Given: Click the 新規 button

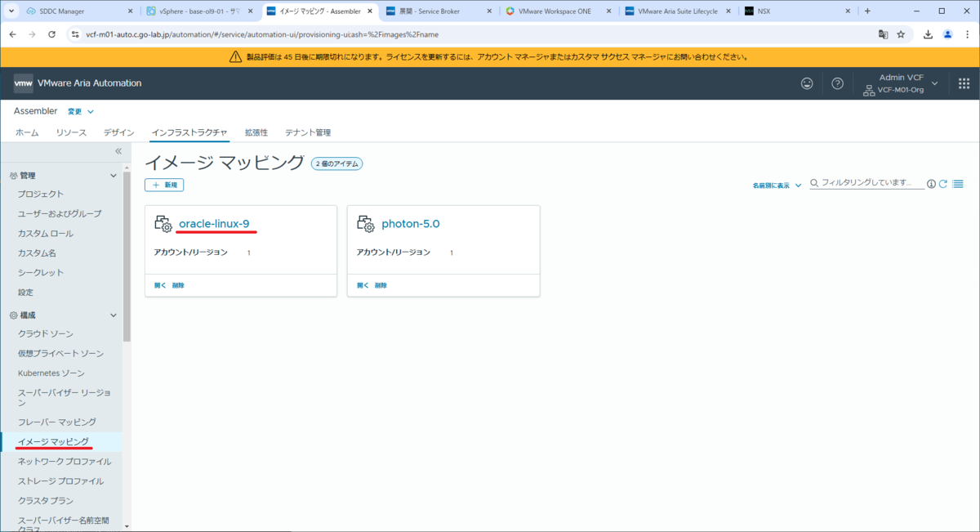Looking at the screenshot, I should click(164, 186).
